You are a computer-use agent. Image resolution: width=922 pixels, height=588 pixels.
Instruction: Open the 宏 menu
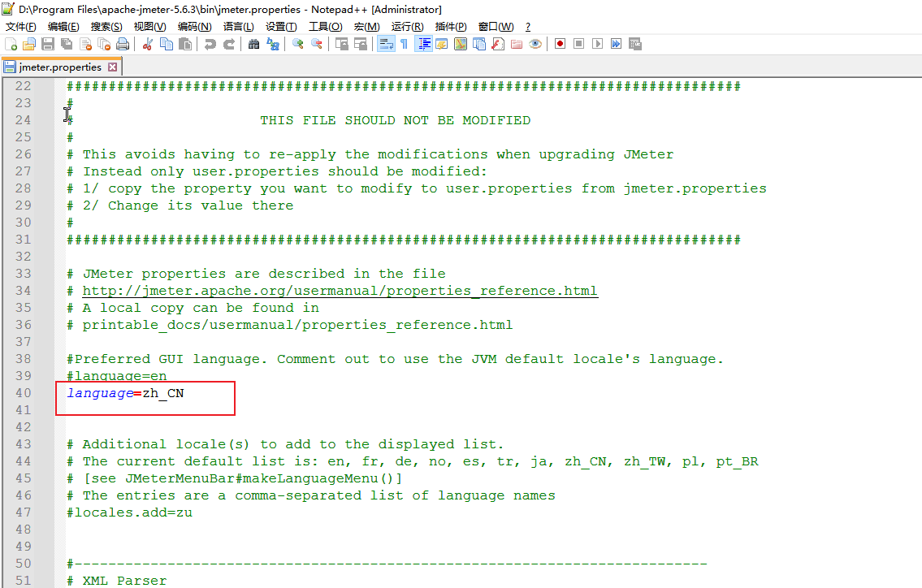(367, 26)
